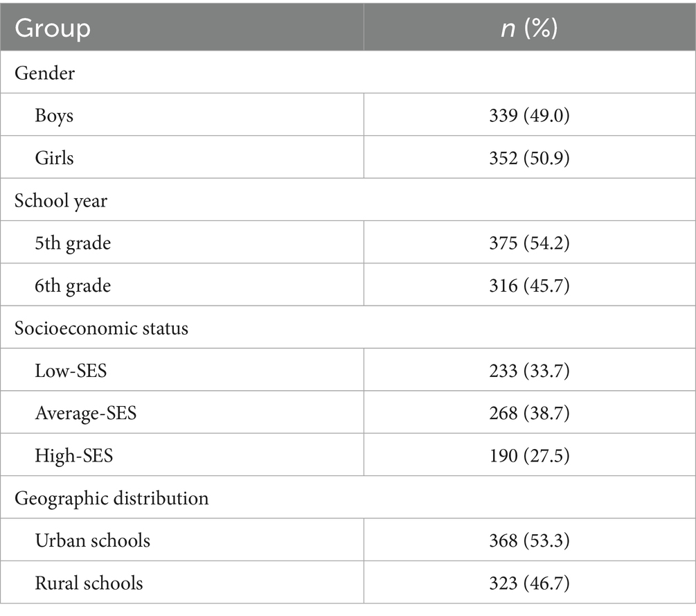This screenshot has width=696, height=616.
Task: Select the value 339 (49.0)
Action: point(529,115)
